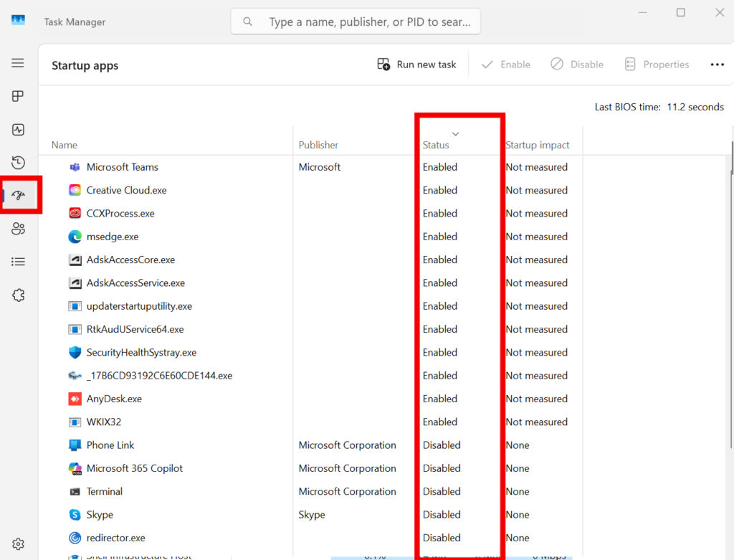Viewport: 734px width, 560px height.
Task: Click Run new task button
Action: 416,65
